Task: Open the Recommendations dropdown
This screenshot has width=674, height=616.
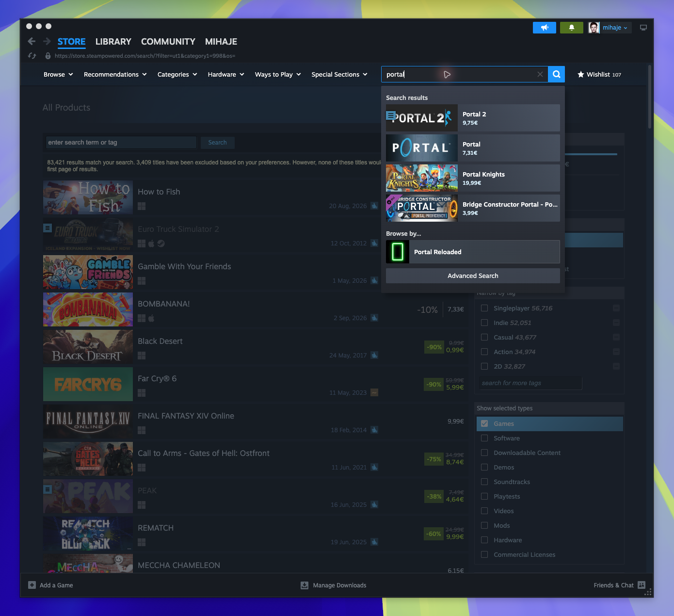Action: pos(115,74)
